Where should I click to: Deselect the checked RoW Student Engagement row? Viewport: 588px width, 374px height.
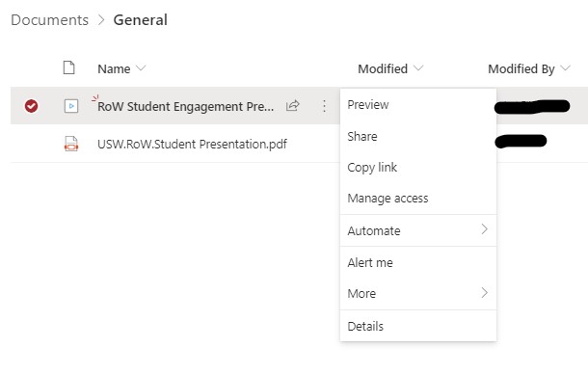click(x=31, y=106)
